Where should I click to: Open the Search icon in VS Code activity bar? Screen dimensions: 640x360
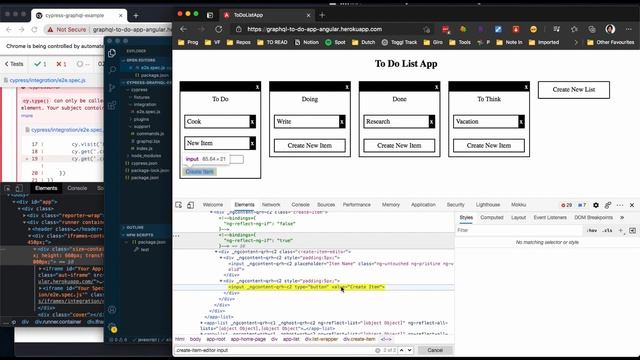click(x=112, y=70)
